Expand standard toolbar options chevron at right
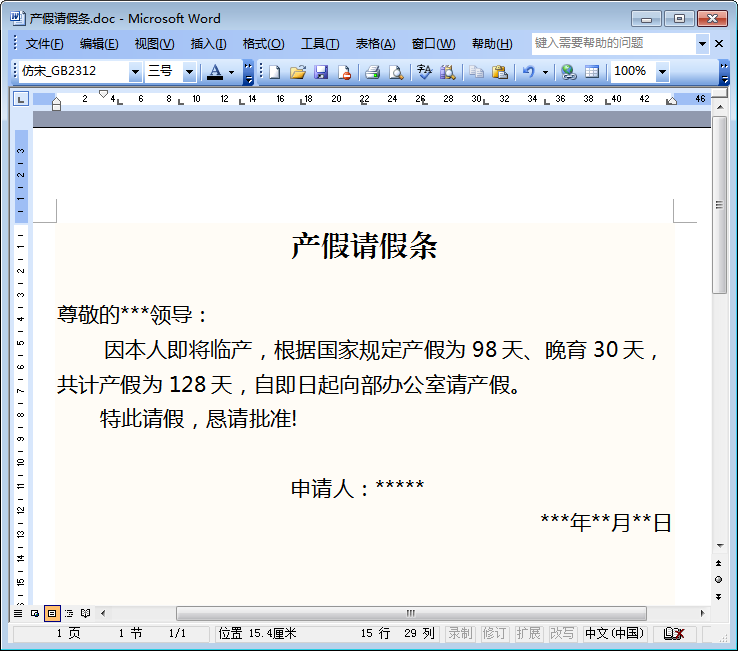Image resolution: width=738 pixels, height=651 pixels. point(724,72)
